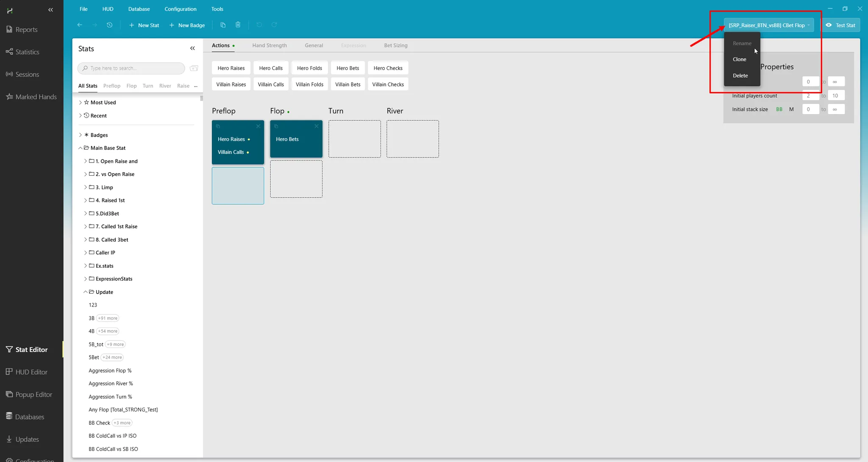Click Test Stat eye button

840,25
